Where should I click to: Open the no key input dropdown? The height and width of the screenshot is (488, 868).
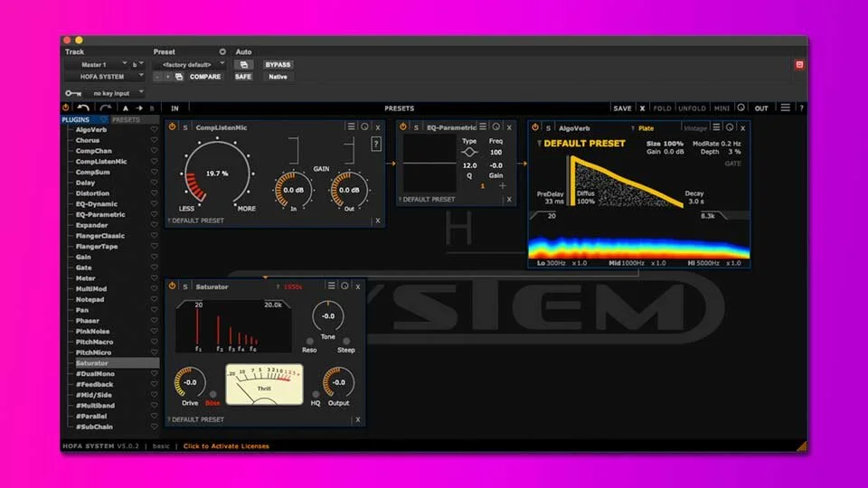click(x=115, y=93)
